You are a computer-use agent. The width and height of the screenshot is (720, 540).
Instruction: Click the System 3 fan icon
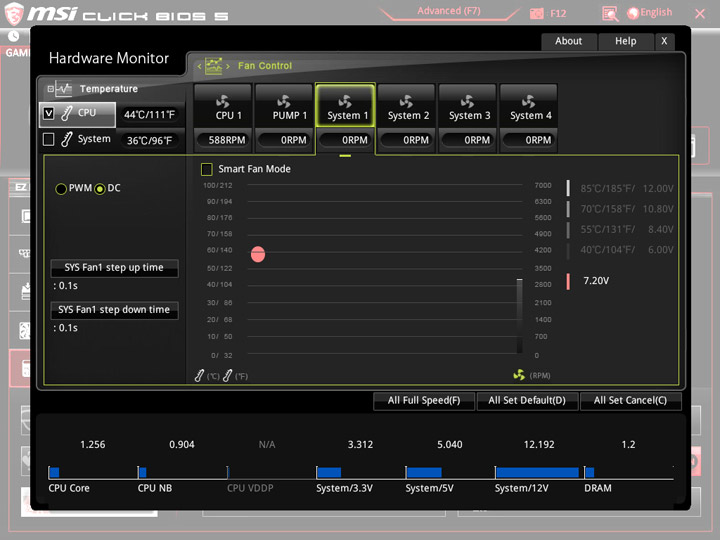(467, 101)
